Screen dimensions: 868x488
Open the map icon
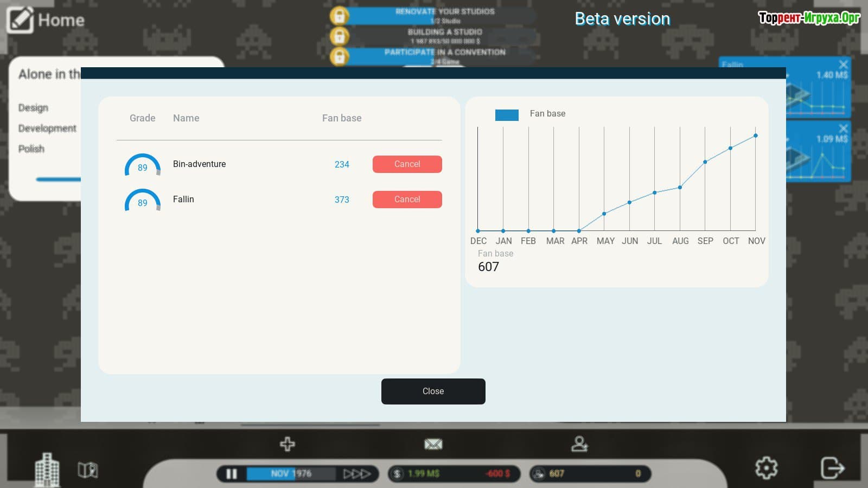point(87,470)
